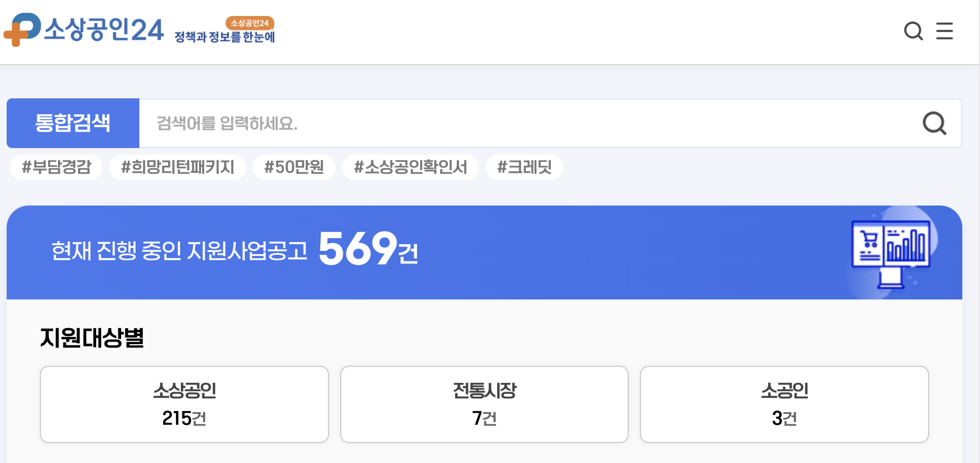The width and height of the screenshot is (980, 463).
Task: Select the #희망리턴패키지 hashtag
Action: pos(178,167)
